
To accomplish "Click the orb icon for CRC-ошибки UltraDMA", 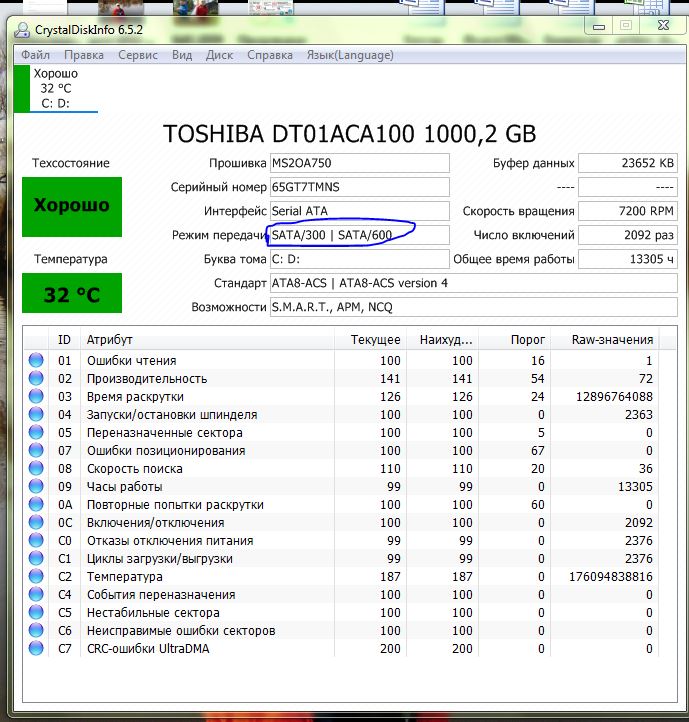I will click(37, 649).
